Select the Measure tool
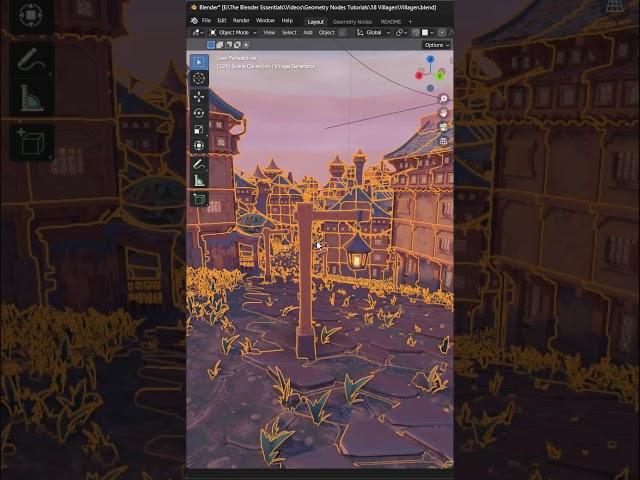 tap(199, 180)
